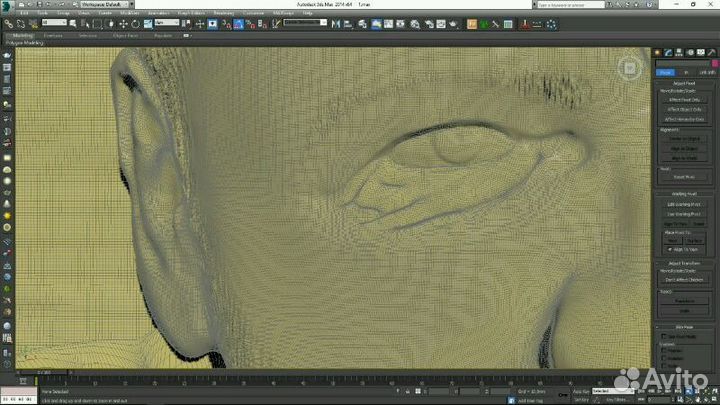
Task: Open the Select by Name dialog
Action: [85, 24]
